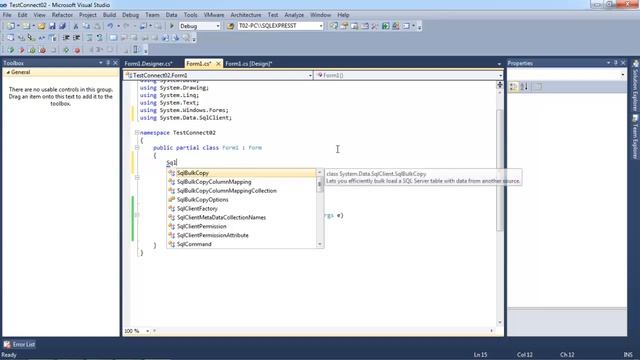640x360 pixels.
Task: Click the Save All icon
Action: pos(62,26)
